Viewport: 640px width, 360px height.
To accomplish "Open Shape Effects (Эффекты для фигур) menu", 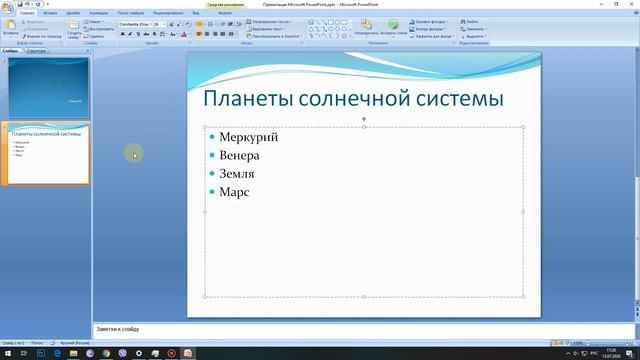I will coord(432,36).
